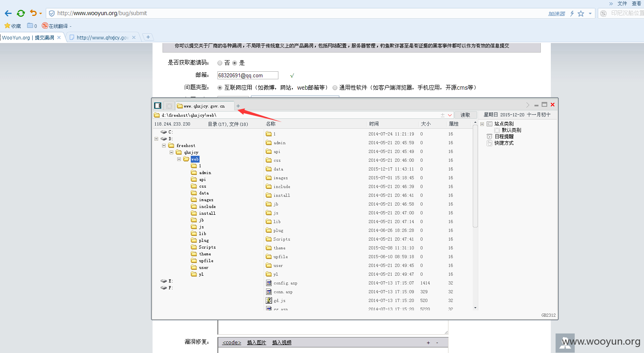This screenshot has height=353, width=644.
Task: Click the 读取 read button
Action: pos(465,115)
